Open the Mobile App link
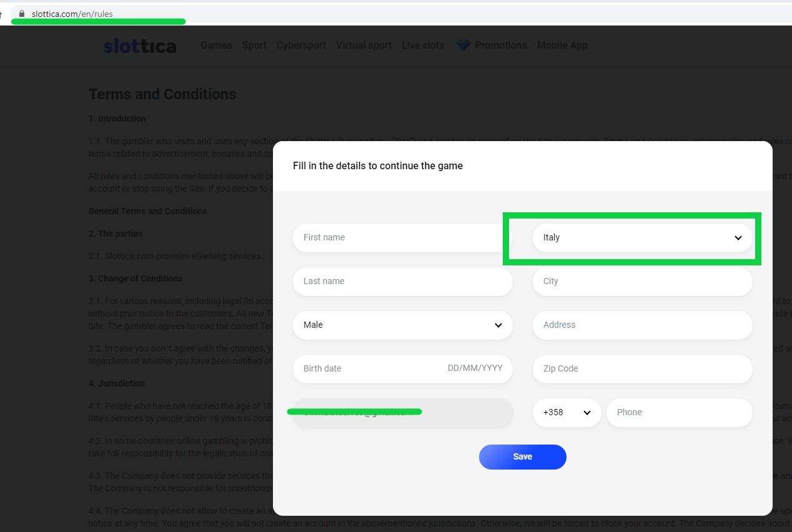The image size is (792, 532). coord(562,46)
